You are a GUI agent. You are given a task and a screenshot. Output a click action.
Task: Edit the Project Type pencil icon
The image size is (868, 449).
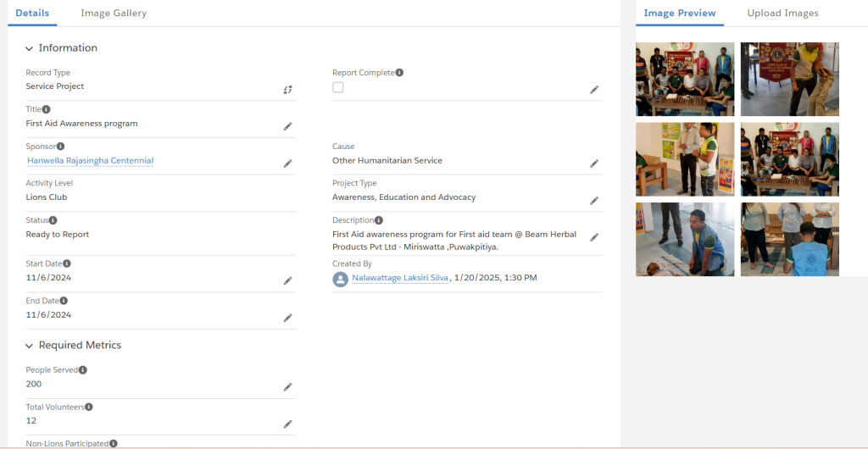pos(594,201)
